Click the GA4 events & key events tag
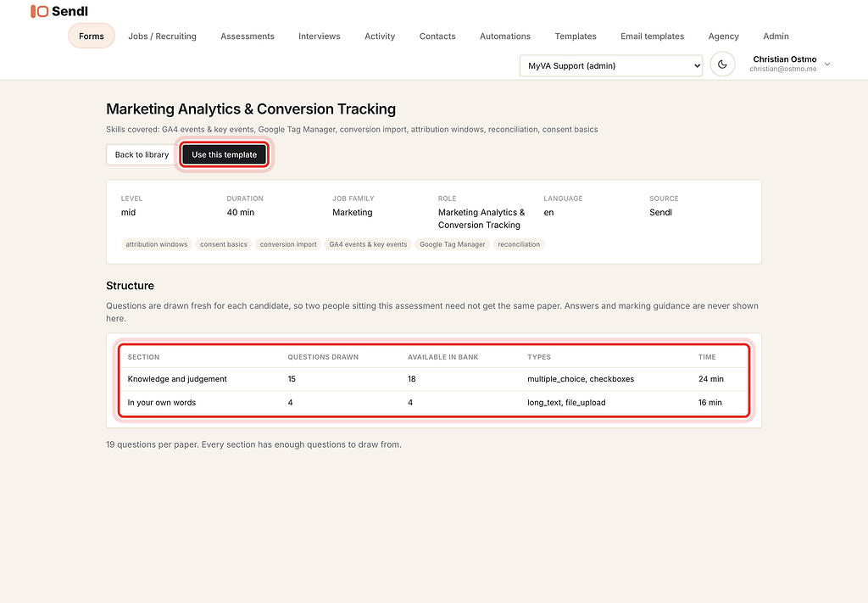 click(368, 244)
